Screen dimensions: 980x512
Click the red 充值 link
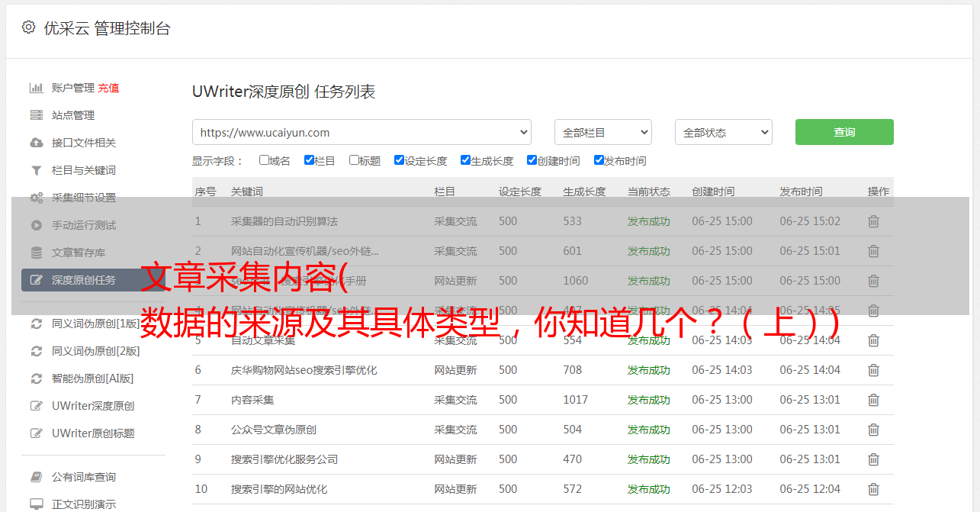coord(108,88)
